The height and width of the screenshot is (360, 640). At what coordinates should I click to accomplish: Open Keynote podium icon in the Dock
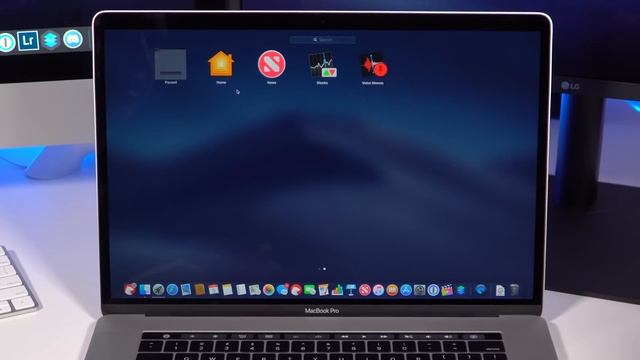351,290
